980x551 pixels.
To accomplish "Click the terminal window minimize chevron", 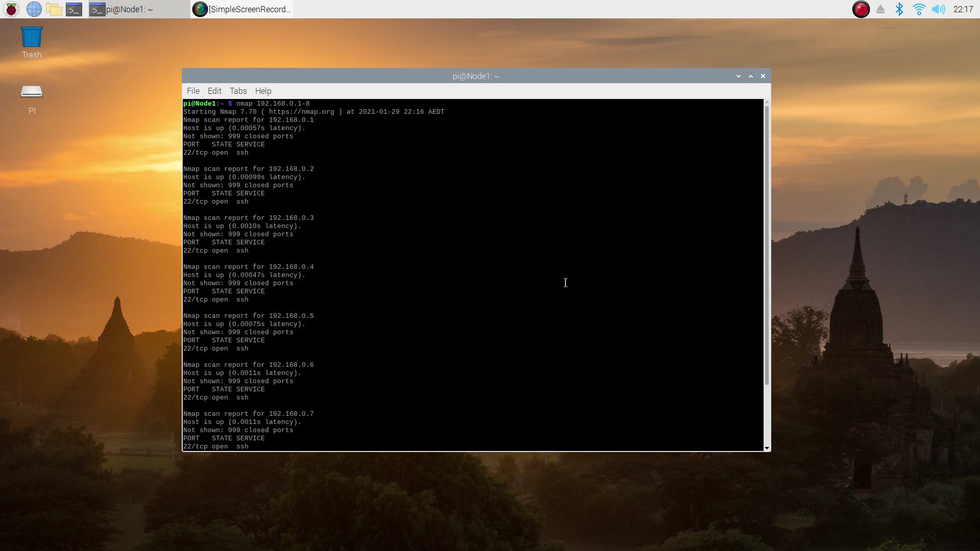I will pyautogui.click(x=738, y=76).
